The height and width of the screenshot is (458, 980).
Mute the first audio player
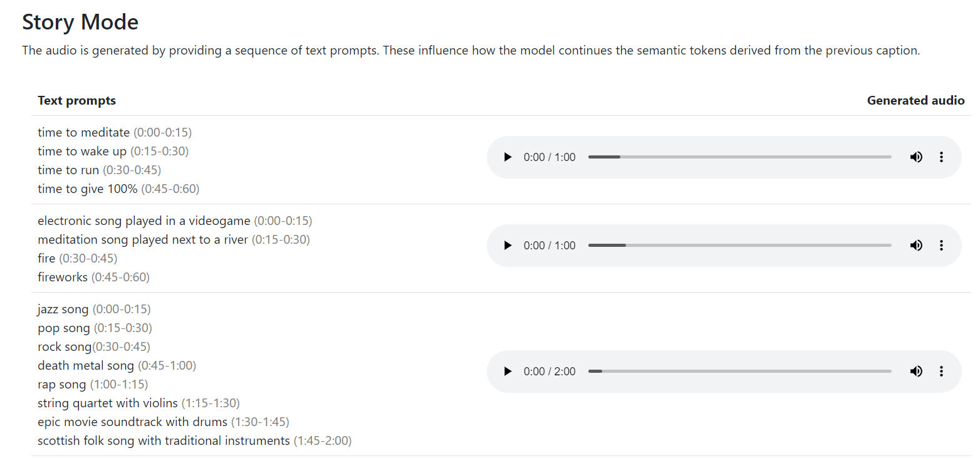(916, 157)
